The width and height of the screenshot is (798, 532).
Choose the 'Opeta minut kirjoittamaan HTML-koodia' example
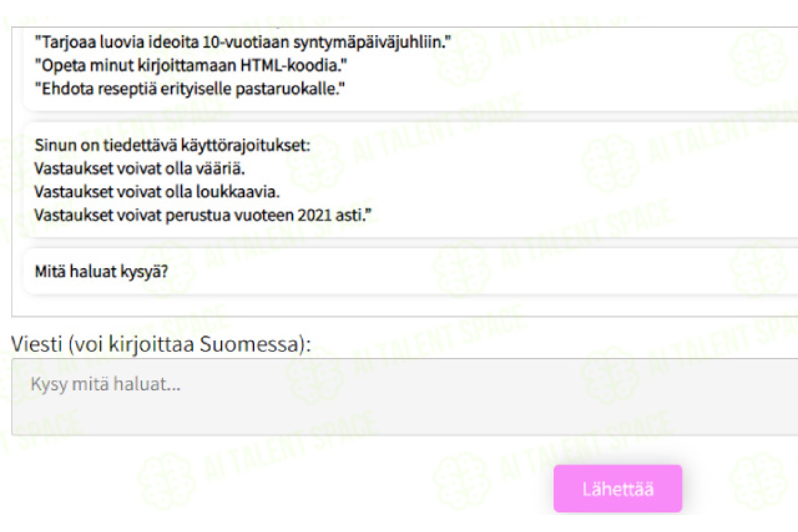(x=190, y=65)
